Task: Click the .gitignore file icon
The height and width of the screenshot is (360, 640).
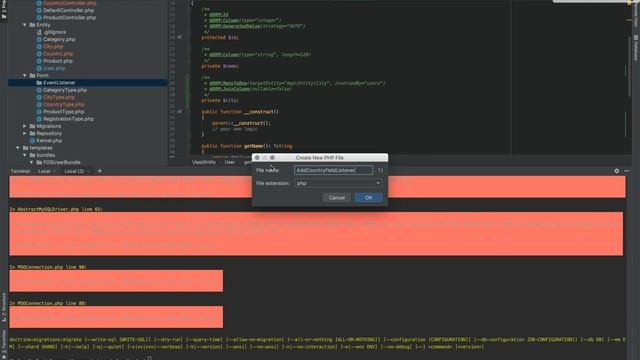Action: tap(39, 32)
